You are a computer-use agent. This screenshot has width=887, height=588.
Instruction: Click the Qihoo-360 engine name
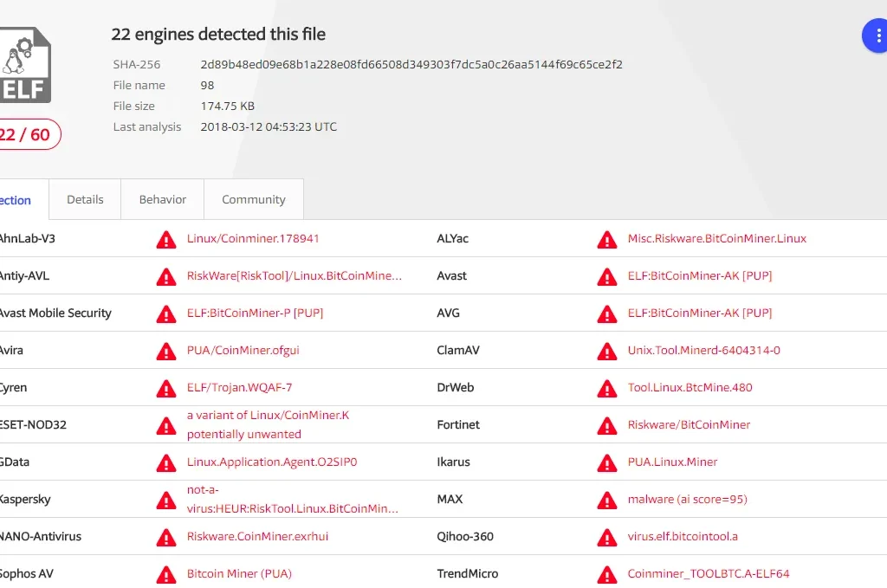465,537
